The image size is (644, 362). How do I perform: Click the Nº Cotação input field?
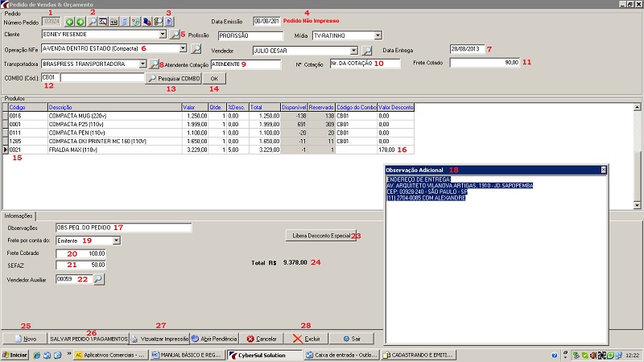coord(365,64)
